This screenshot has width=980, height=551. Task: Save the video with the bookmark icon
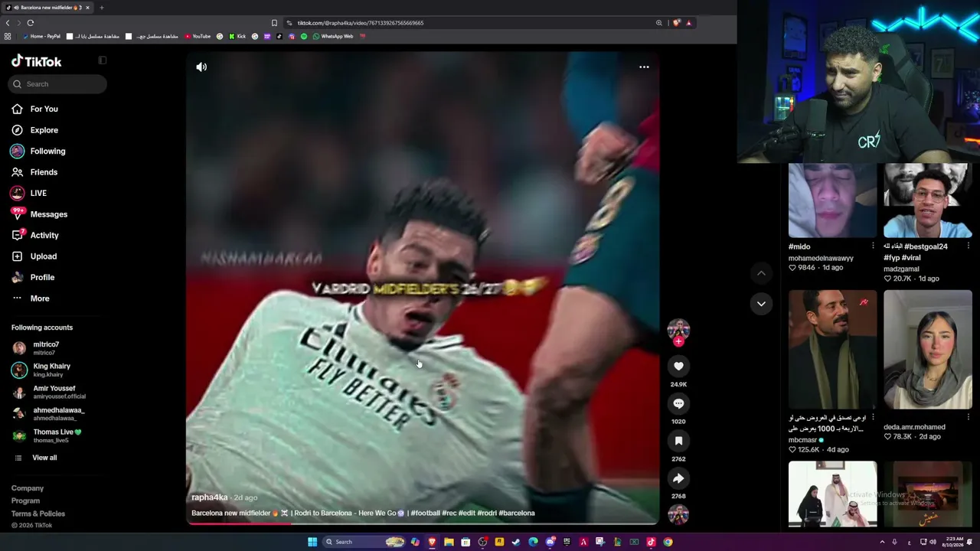pyautogui.click(x=678, y=441)
